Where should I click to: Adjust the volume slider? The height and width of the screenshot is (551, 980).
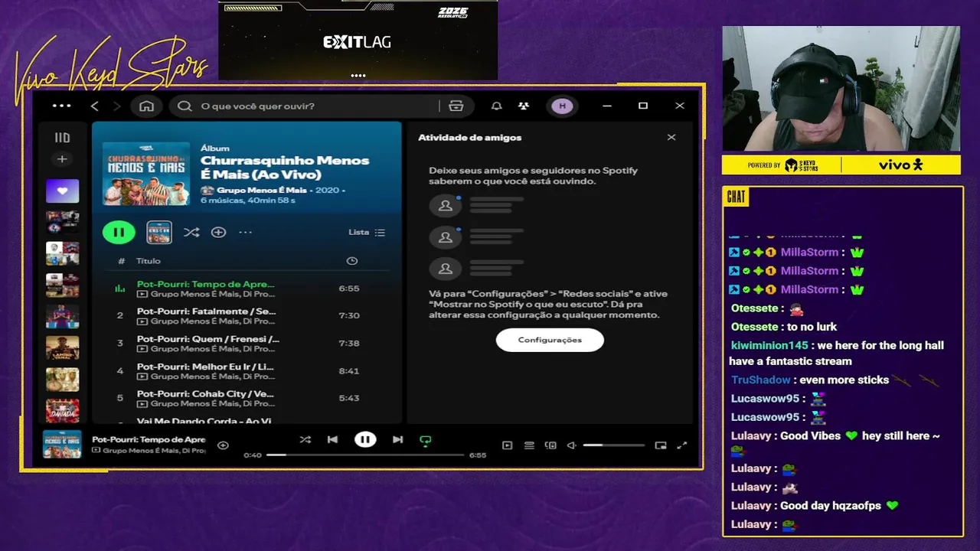point(613,445)
